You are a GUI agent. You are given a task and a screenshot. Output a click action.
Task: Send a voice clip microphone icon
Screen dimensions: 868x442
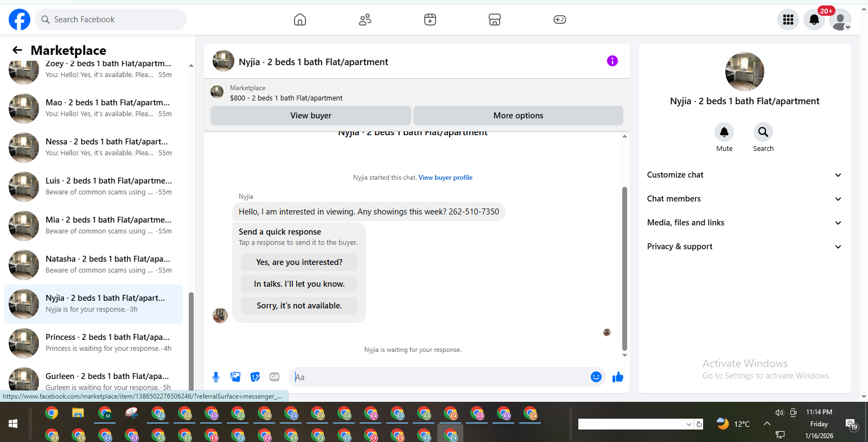click(x=216, y=377)
